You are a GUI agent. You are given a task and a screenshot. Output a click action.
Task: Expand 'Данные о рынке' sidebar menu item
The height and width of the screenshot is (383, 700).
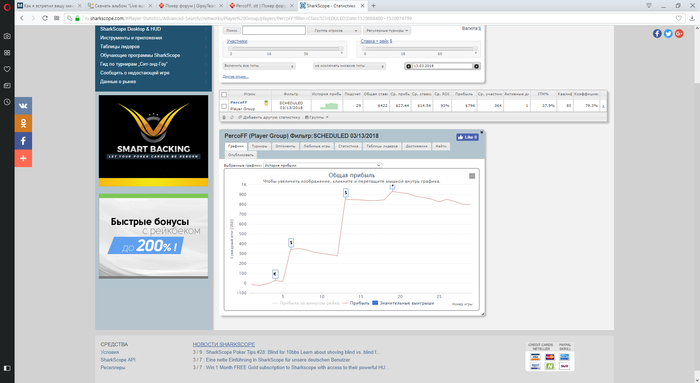click(x=153, y=82)
